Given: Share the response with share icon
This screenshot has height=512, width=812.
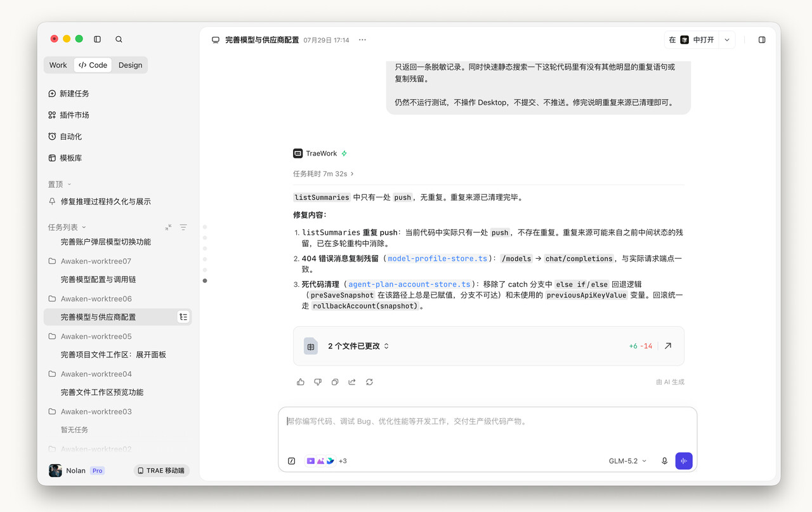Looking at the screenshot, I should (352, 382).
